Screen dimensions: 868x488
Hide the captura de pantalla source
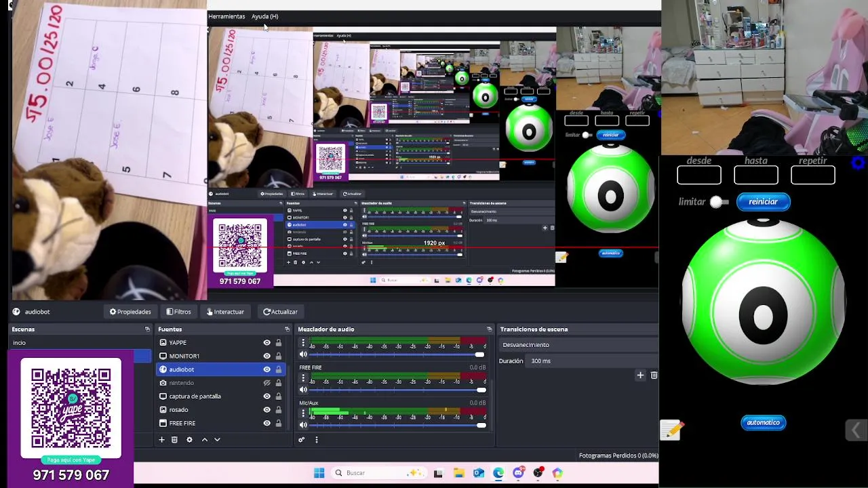(267, 396)
